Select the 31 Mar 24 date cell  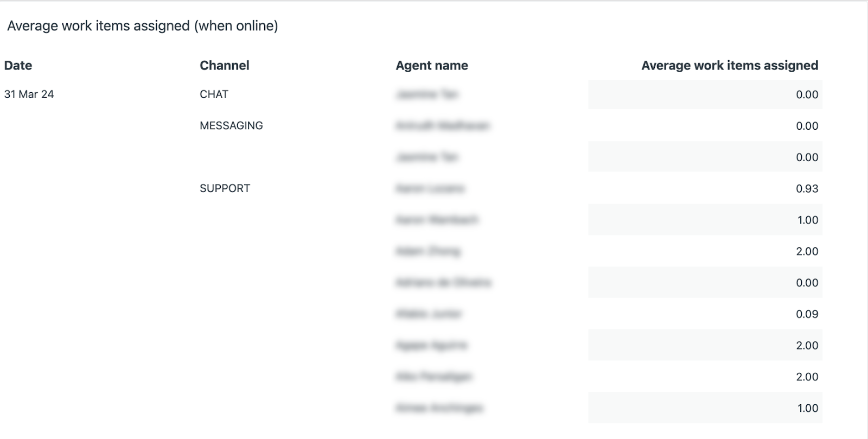(29, 94)
